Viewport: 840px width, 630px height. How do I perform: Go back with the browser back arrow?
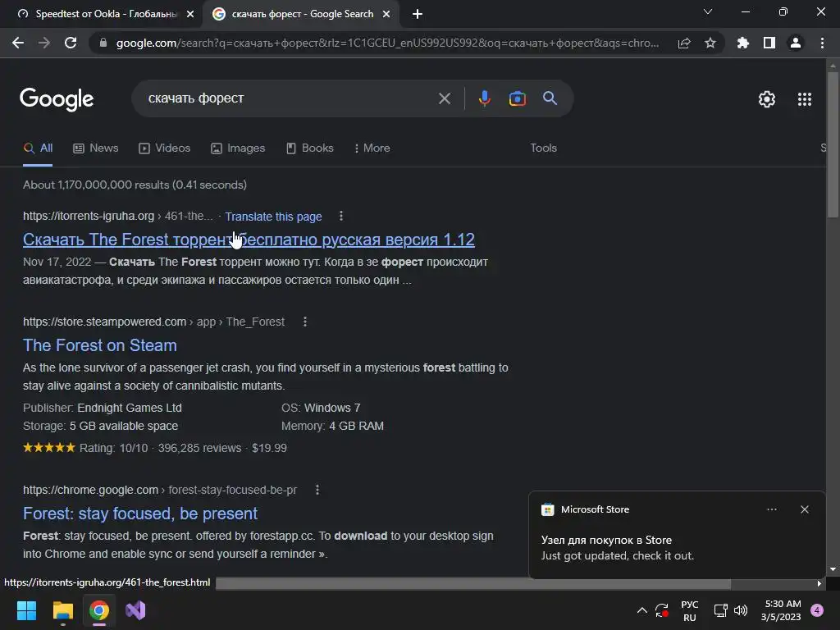(x=18, y=43)
